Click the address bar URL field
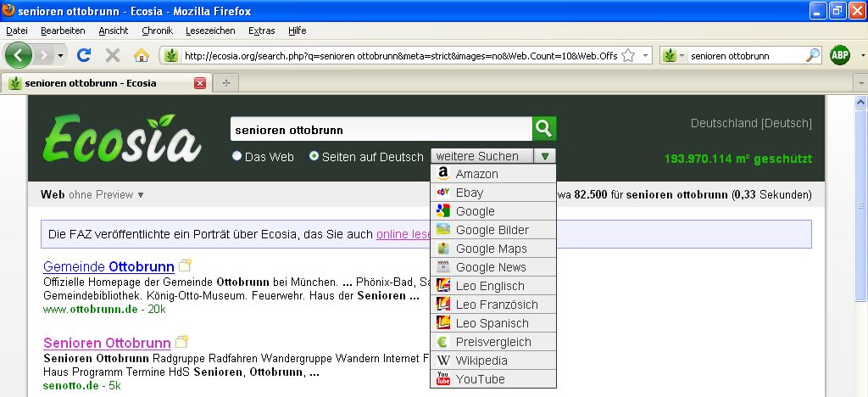Image resolution: width=868 pixels, height=397 pixels. pos(400,55)
